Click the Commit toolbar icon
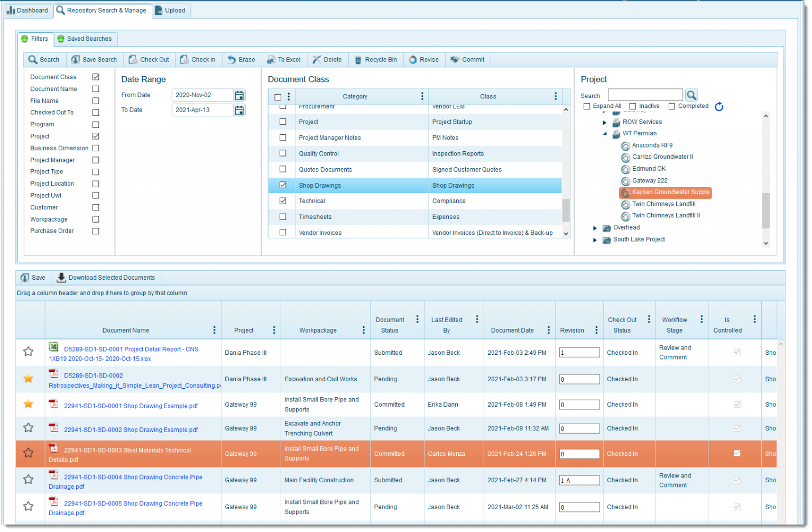The width and height of the screenshot is (812, 532). coord(455,59)
